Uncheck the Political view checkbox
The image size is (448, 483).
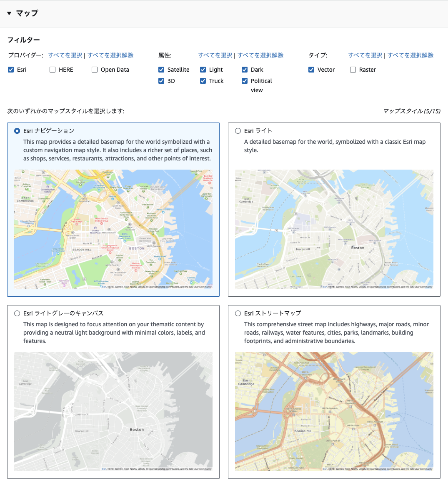coord(245,81)
